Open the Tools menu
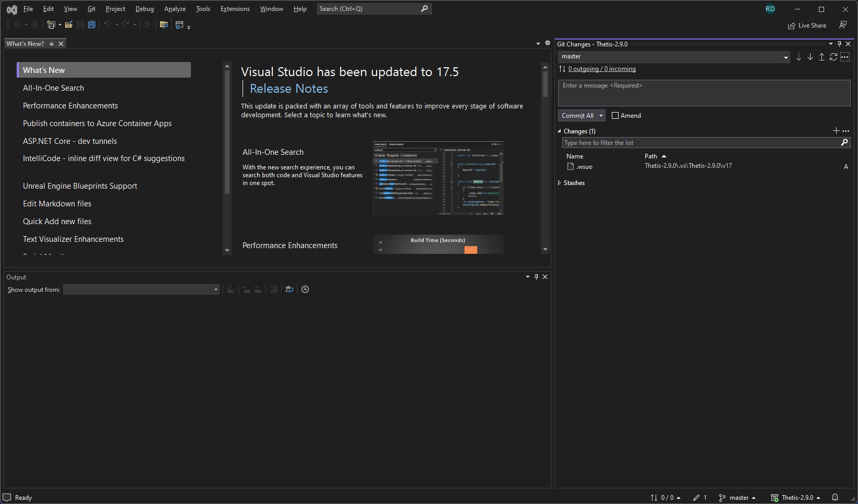858x504 pixels. click(x=203, y=9)
